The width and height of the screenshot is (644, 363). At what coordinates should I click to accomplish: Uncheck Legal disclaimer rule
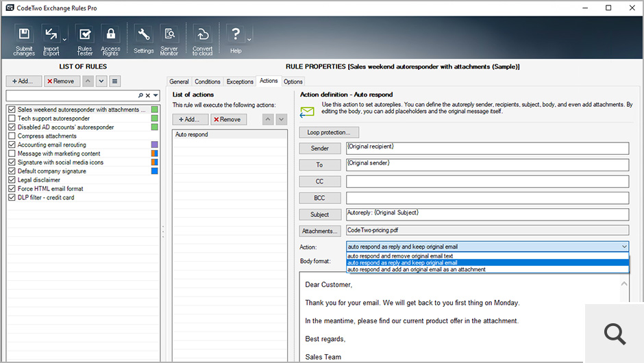(x=12, y=180)
